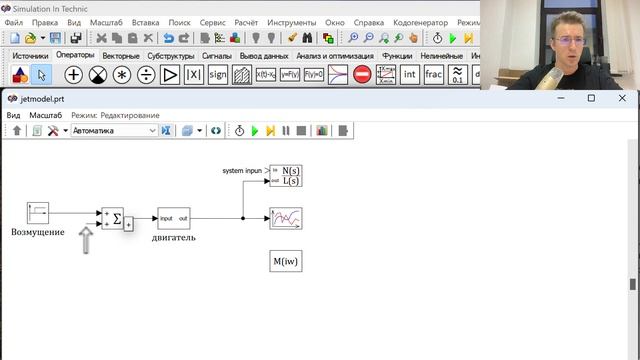Click the zoom in magnifier icon
The width and height of the screenshot is (640, 360).
click(353, 38)
